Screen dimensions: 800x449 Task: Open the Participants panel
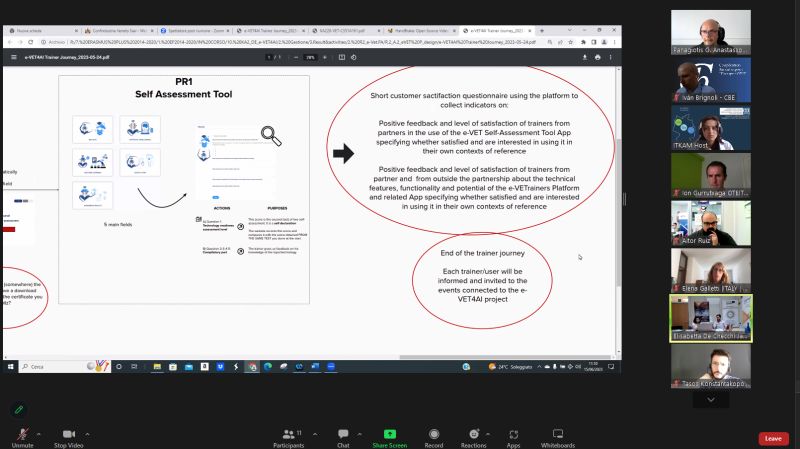(288, 435)
